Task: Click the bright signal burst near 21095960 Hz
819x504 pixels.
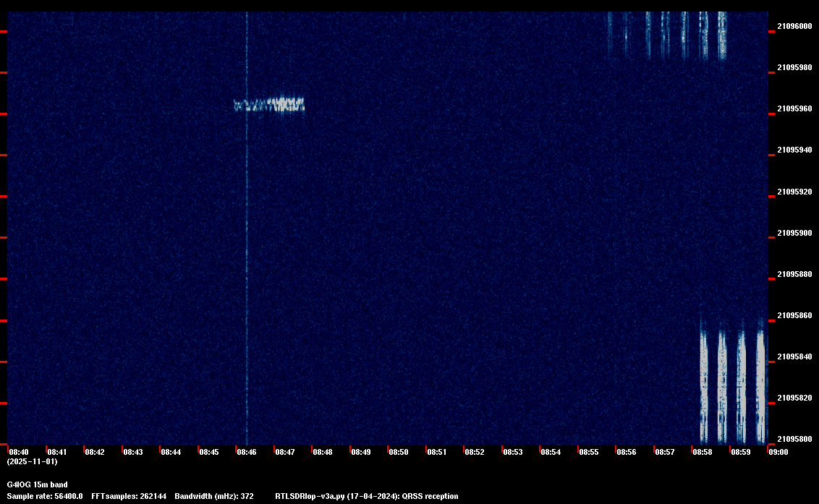Action: (269, 104)
